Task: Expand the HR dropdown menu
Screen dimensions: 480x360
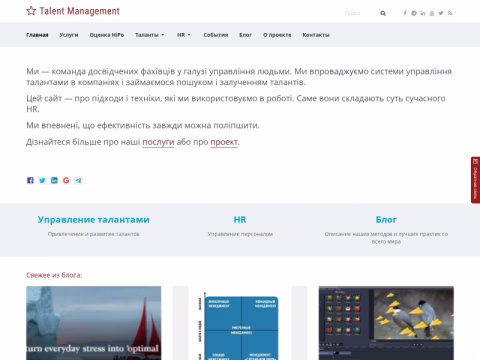Action: pos(184,35)
